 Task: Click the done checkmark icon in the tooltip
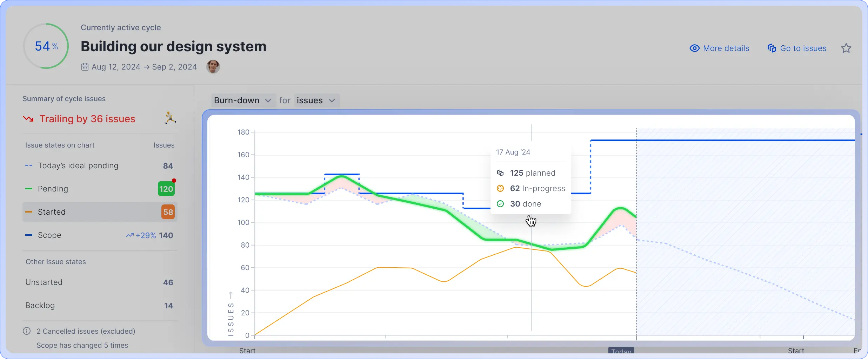point(500,204)
